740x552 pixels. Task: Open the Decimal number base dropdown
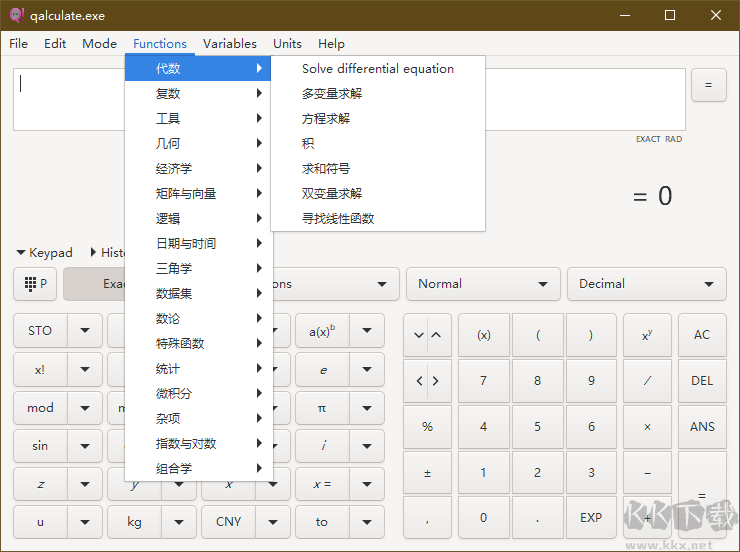point(646,284)
